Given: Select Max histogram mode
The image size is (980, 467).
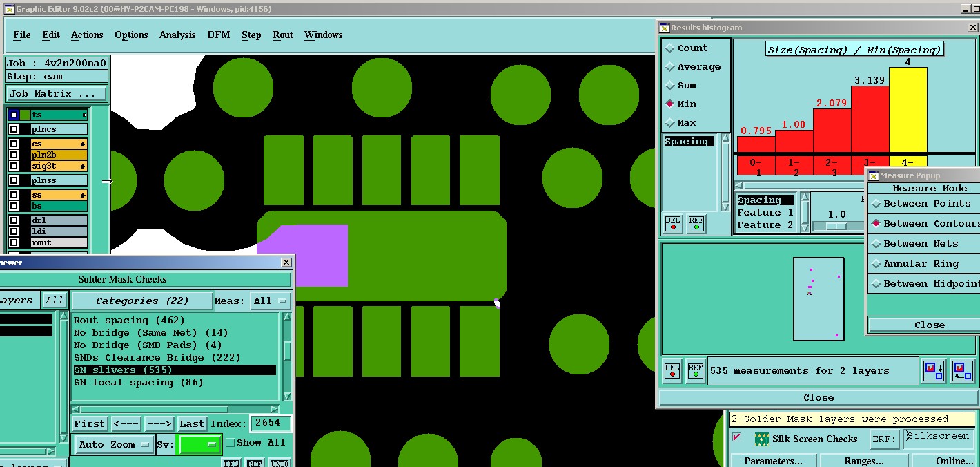Looking at the screenshot, I should point(669,123).
